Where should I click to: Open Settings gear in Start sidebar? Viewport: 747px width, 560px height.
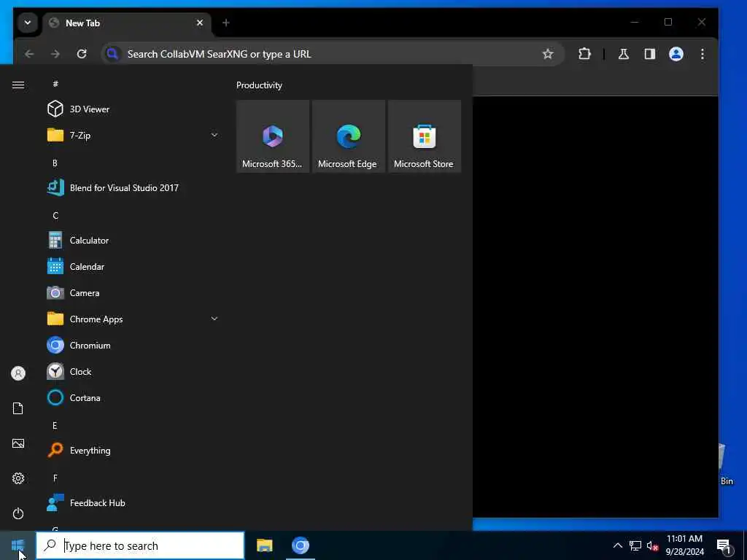(x=18, y=478)
